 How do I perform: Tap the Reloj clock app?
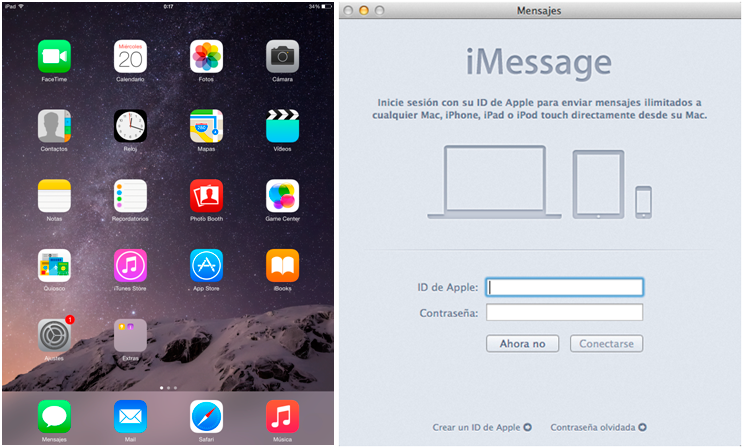click(x=130, y=126)
